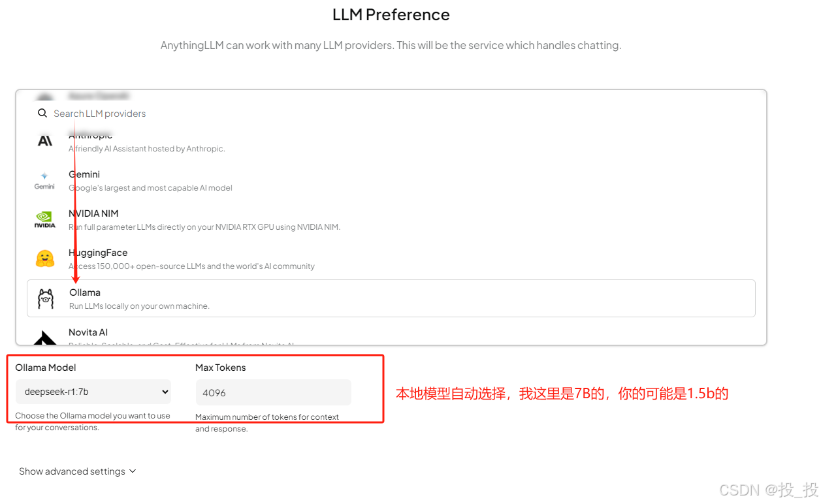Click 'A friendly AI Assistant hosted by Anthropic' text
Viewport: 821px width, 504px height.
(x=147, y=149)
